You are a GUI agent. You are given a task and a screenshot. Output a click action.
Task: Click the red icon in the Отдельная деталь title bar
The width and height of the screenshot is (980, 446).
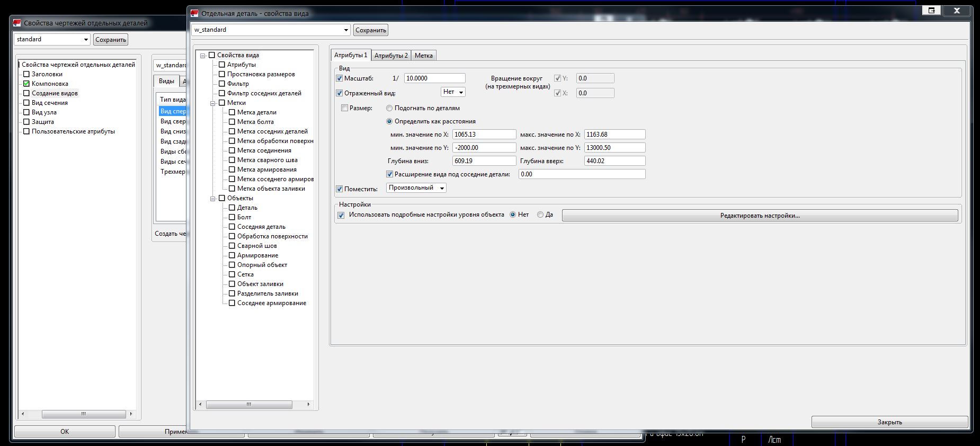[194, 13]
